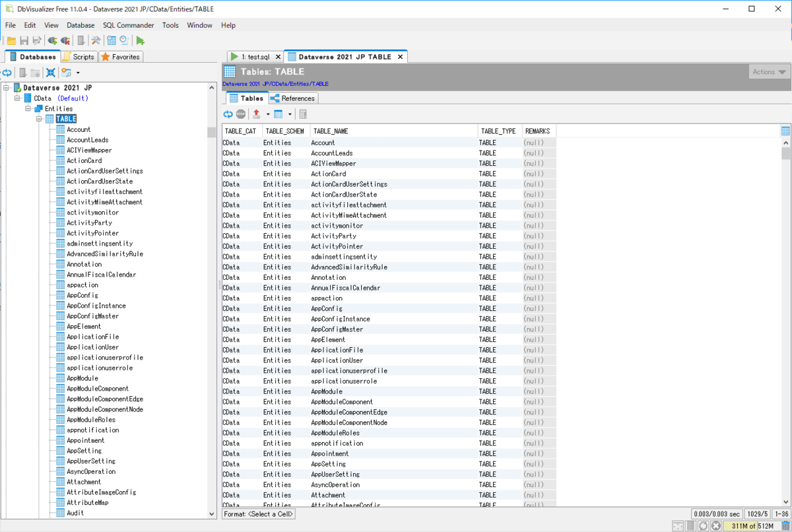
Task: Click the 311M of 512M memory indicator
Action: tap(750, 525)
